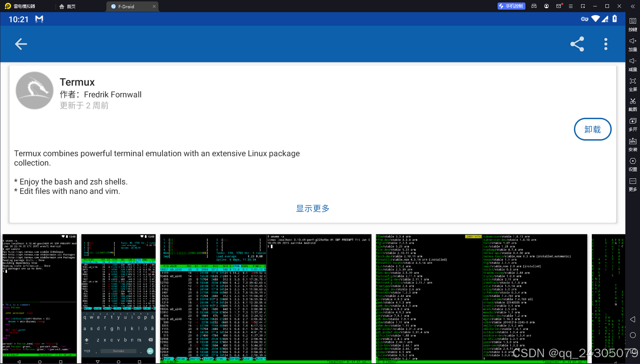This screenshot has width=640, height=364.
Task: Click the 更新于 2 周前 update text
Action: (x=84, y=106)
